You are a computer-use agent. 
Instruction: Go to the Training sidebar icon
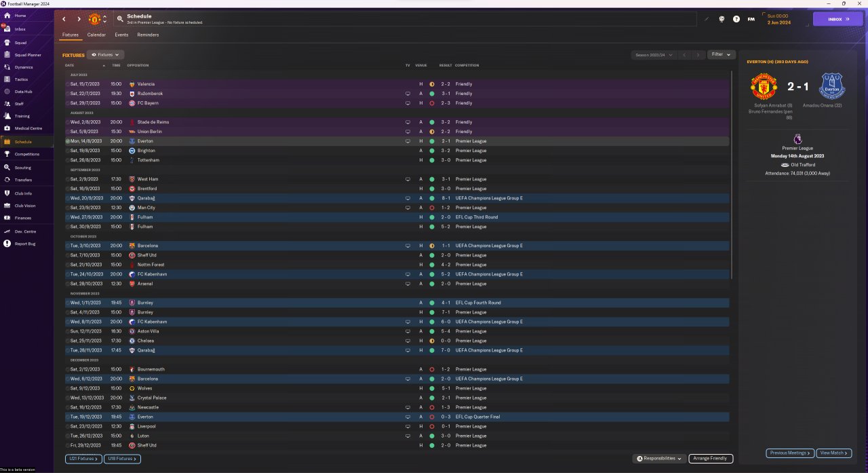click(x=7, y=116)
